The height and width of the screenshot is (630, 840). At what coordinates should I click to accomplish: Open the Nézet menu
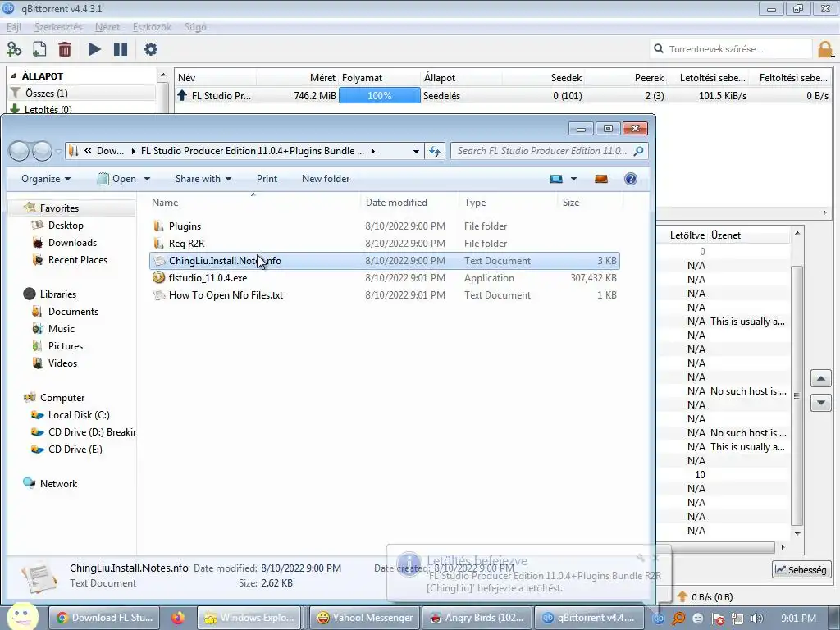[107, 27]
